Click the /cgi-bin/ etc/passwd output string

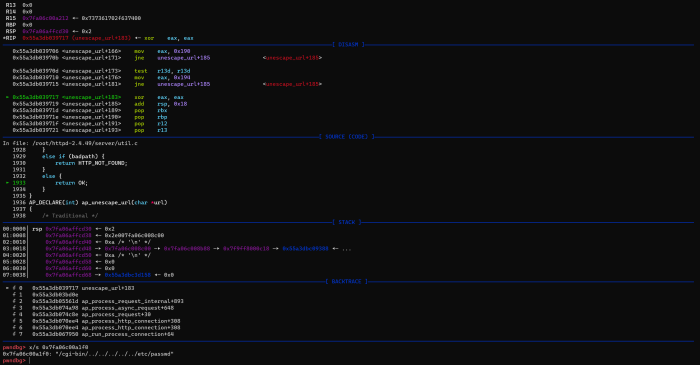[x=113, y=354]
